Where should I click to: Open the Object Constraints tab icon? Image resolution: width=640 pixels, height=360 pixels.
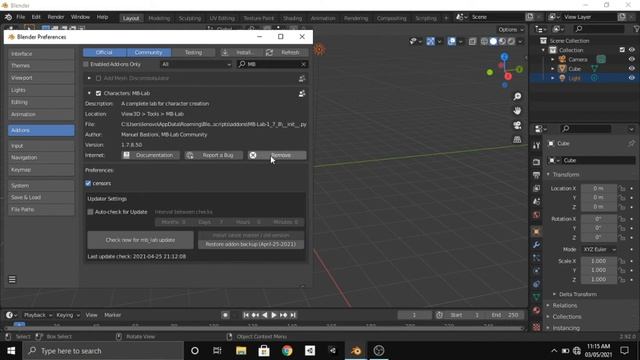click(536, 284)
